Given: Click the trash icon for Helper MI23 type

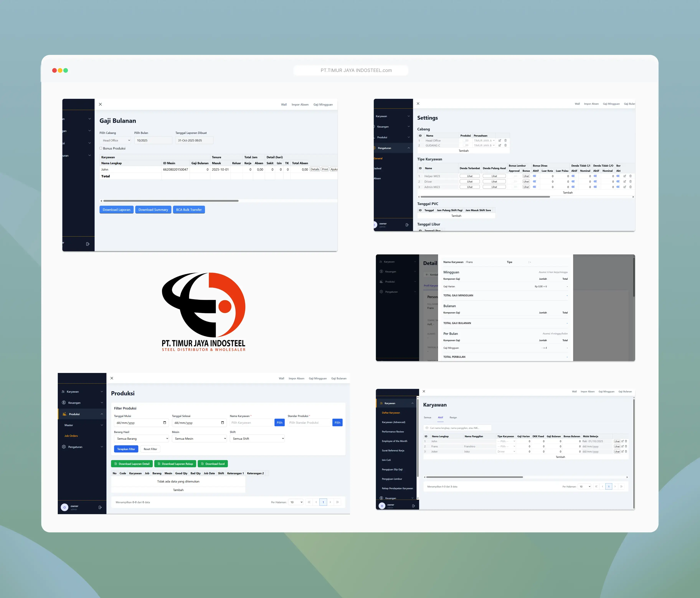Looking at the screenshot, I should pyautogui.click(x=630, y=176).
